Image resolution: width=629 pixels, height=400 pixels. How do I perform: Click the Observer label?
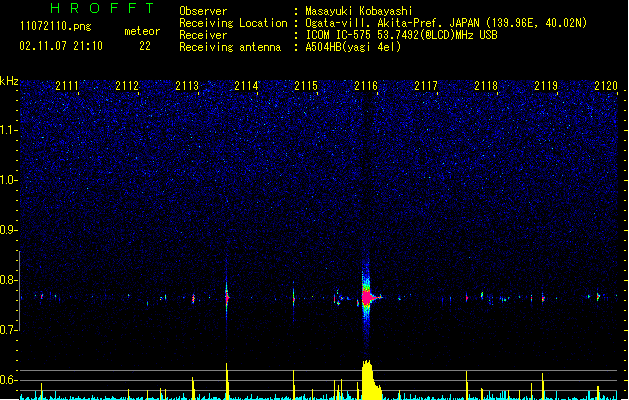tap(203, 11)
